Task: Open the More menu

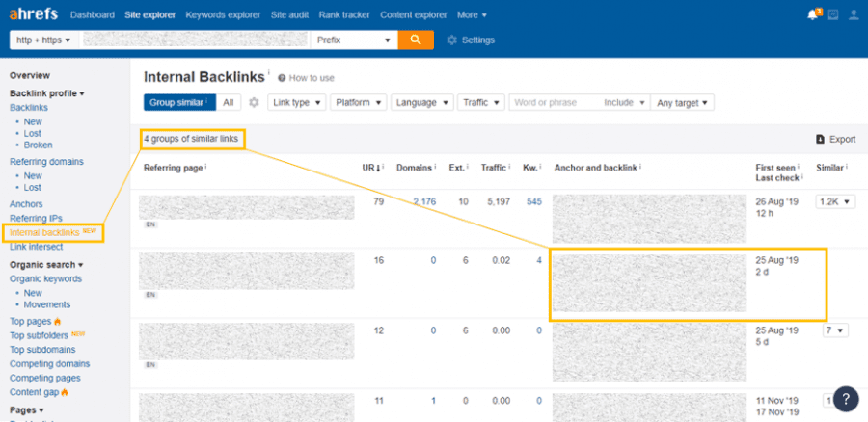Action: coord(473,14)
